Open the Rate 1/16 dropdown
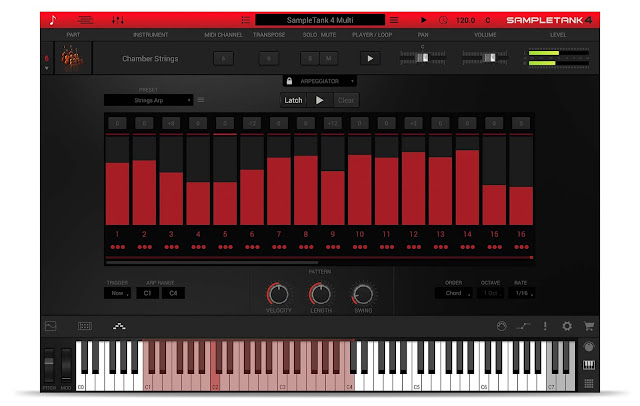Image resolution: width=640 pixels, height=406 pixels. pos(522,293)
